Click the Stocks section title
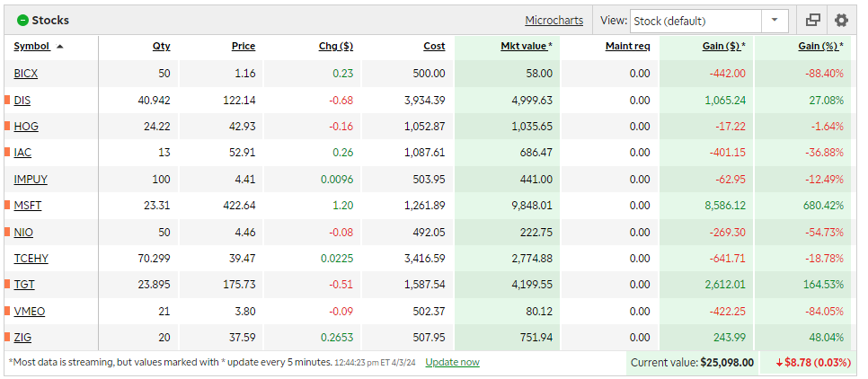 click(50, 21)
